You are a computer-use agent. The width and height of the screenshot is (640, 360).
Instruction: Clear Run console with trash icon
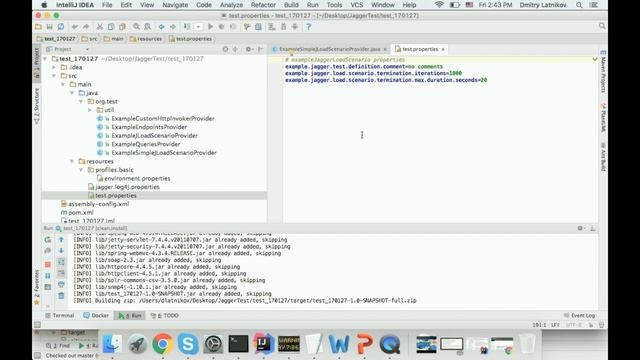(61, 296)
